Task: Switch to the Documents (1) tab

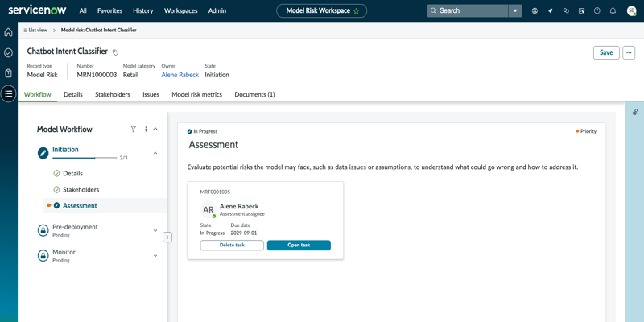Action: 254,94
